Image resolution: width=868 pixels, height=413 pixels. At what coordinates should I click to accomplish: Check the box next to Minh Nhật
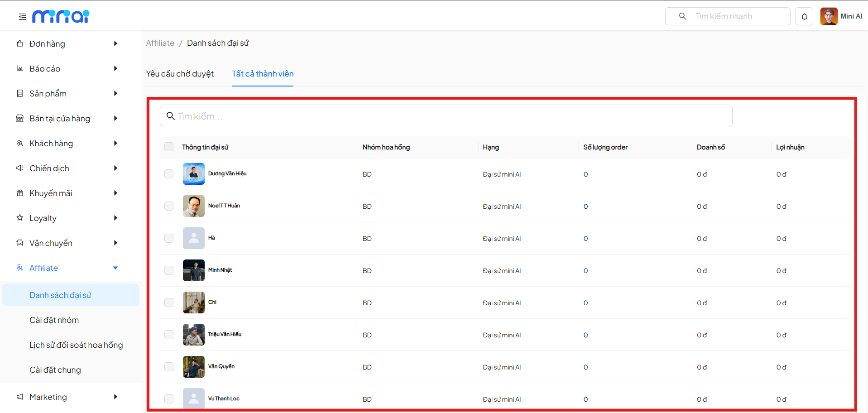pyautogui.click(x=169, y=270)
